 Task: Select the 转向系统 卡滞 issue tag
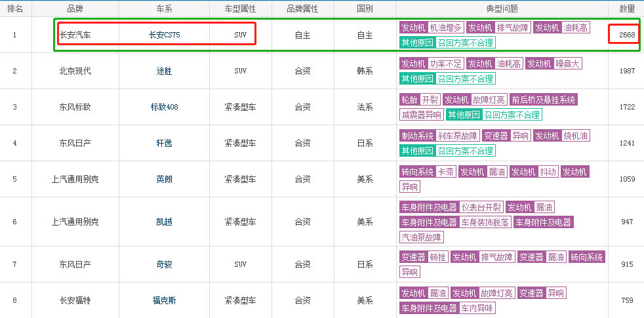(x=428, y=172)
